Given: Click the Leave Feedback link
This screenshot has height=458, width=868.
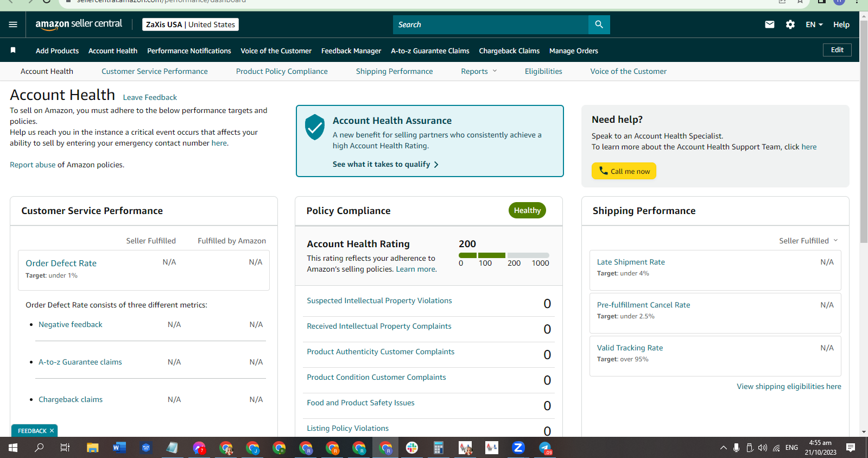Looking at the screenshot, I should [x=150, y=97].
